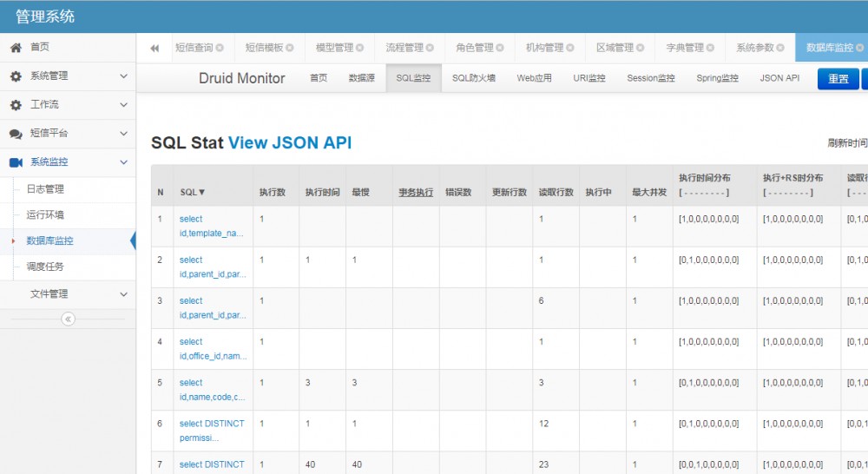This screenshot has height=474, width=868.
Task: Open 日志管理 in the sidebar
Action: [45, 189]
